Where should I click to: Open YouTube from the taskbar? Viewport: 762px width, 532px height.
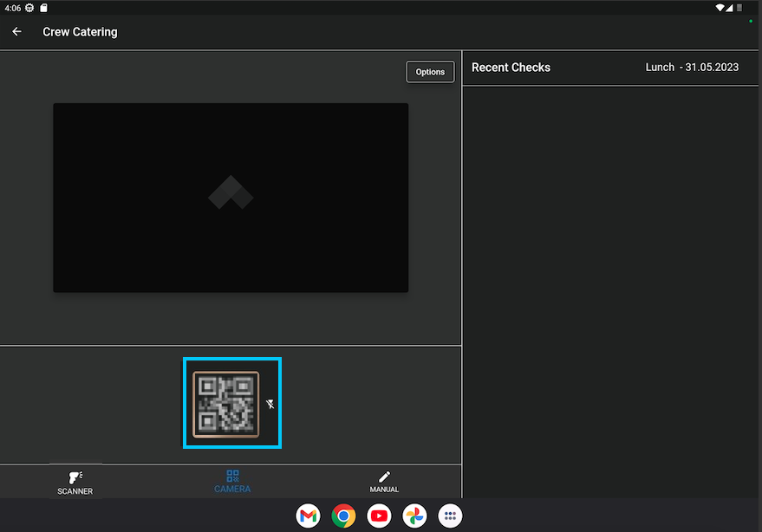[x=379, y=516]
